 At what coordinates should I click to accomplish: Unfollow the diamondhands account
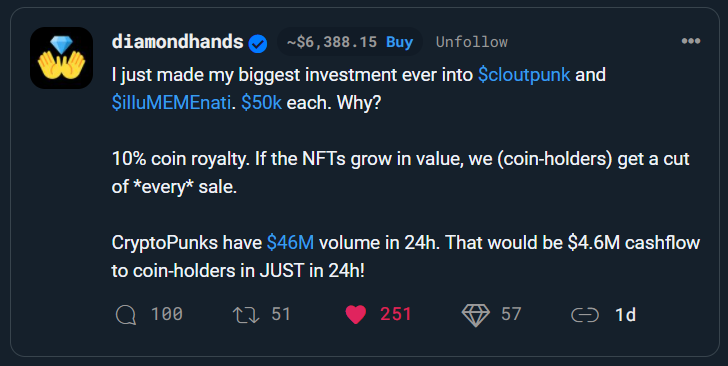[x=472, y=42]
